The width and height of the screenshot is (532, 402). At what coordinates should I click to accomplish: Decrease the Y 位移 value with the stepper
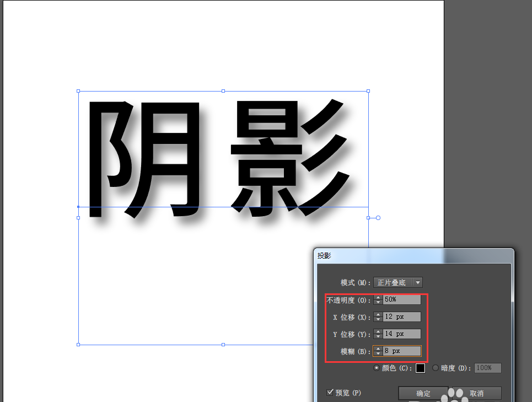[378, 336]
